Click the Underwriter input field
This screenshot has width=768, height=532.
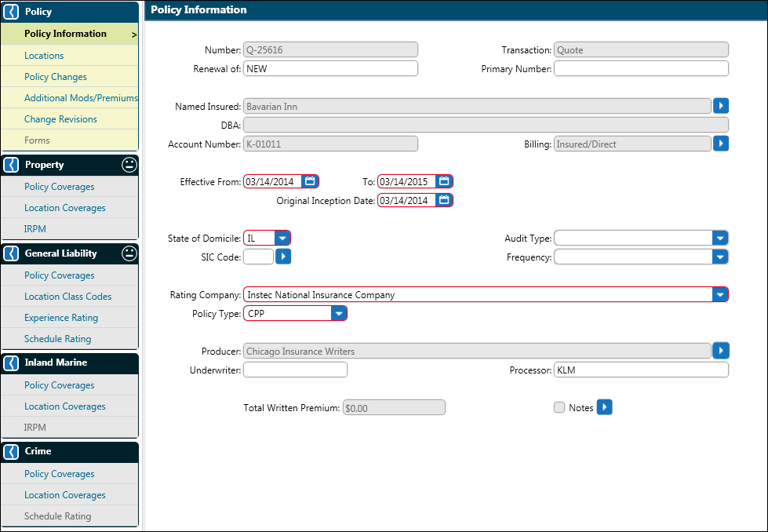point(295,370)
